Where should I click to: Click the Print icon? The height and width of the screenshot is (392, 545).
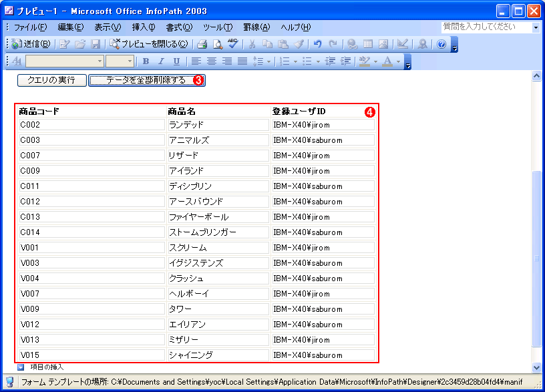pos(202,44)
